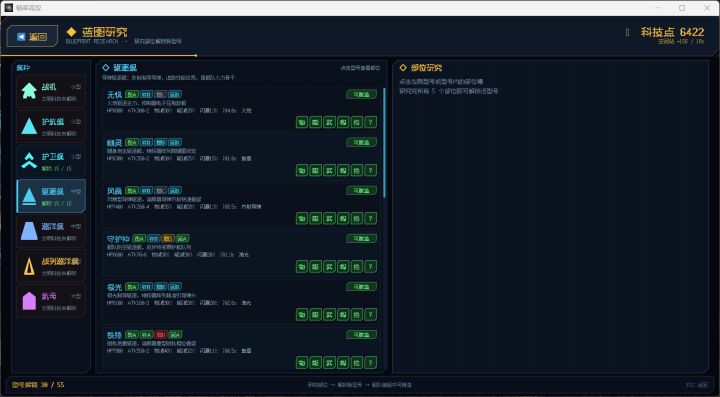Select the 精灵 ship model name
The height and width of the screenshot is (397, 720).
(114, 143)
